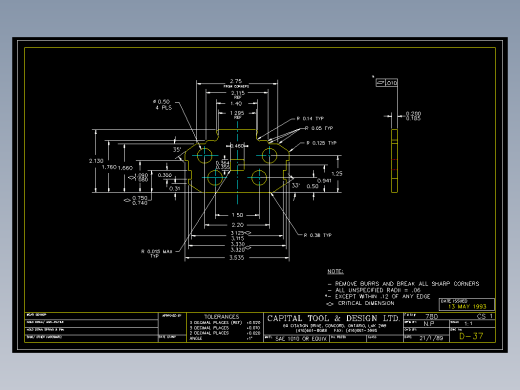Viewport: 520px width, 390px height.
Task: Select the 1.50 hole spacing dimension
Action: 237,215
